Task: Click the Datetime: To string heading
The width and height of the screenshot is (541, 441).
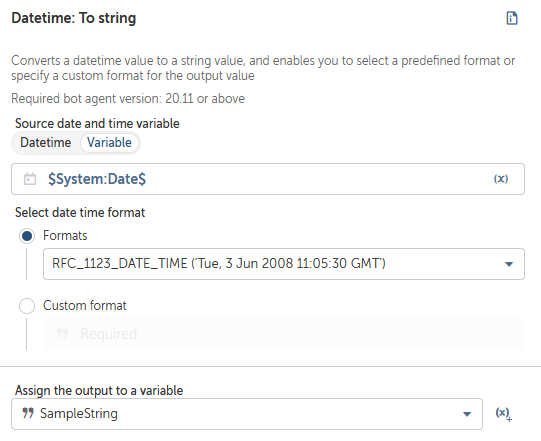Action: pos(74,18)
